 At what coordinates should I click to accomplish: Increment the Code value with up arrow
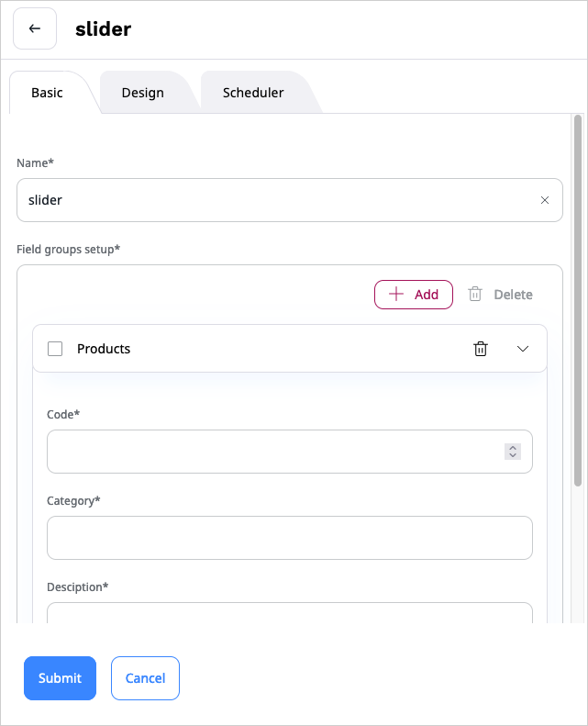coord(513,448)
